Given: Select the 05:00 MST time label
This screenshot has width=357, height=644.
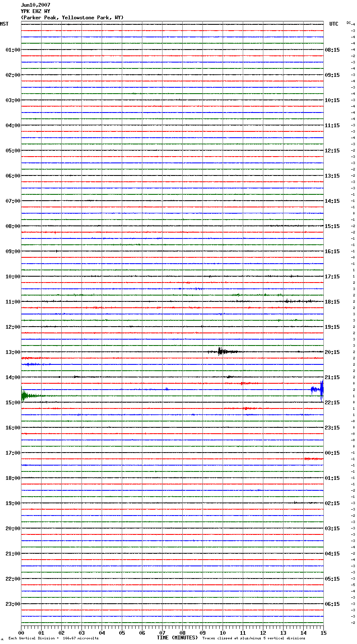Looking at the screenshot, I should [x=13, y=151].
